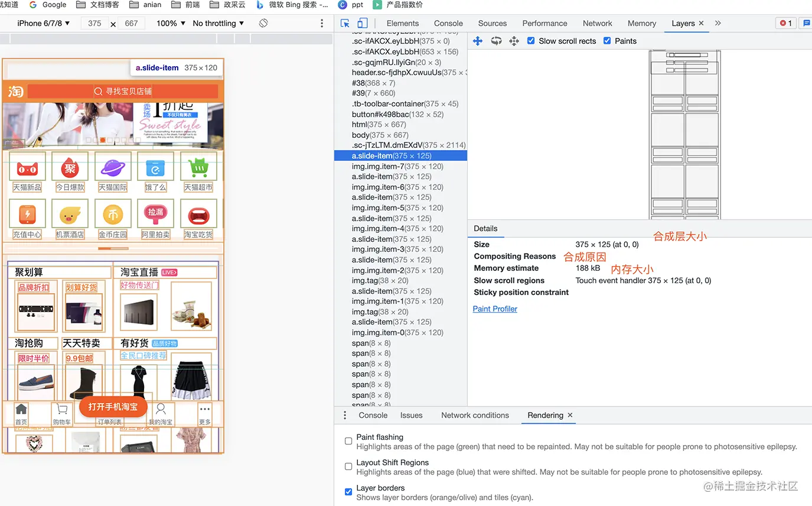The width and height of the screenshot is (812, 506).
Task: Select pan mode in Layers toolbar
Action: point(478,41)
